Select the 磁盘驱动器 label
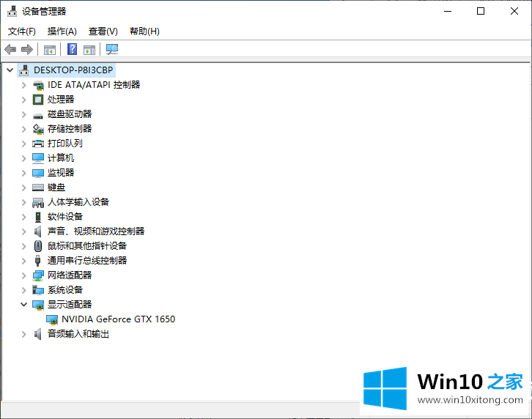This screenshot has width=532, height=419. click(70, 114)
